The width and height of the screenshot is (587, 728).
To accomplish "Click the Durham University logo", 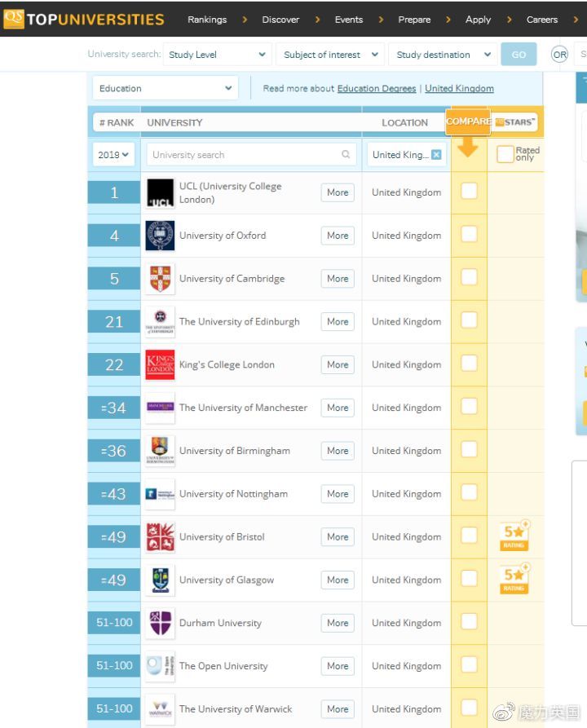I will click(161, 623).
